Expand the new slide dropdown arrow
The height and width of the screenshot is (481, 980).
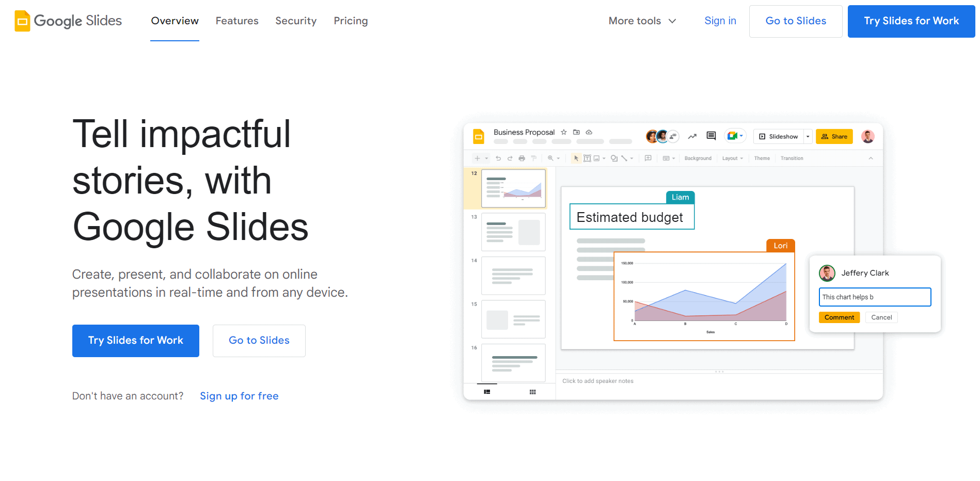(x=486, y=158)
